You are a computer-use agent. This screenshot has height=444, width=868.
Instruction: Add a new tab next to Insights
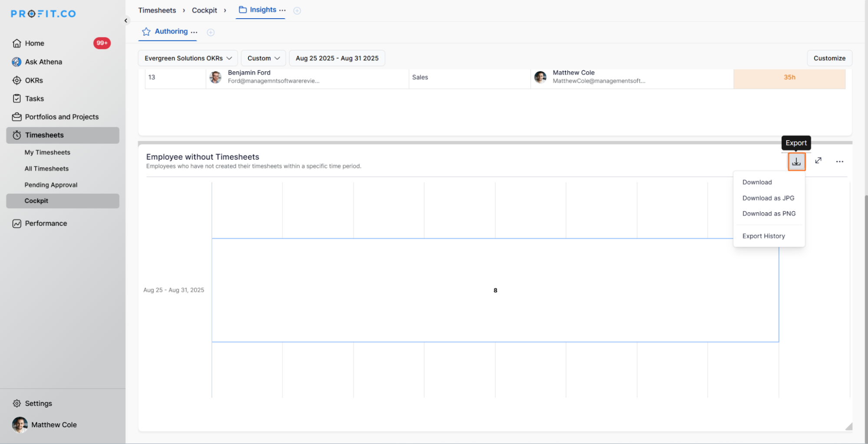[x=297, y=11]
